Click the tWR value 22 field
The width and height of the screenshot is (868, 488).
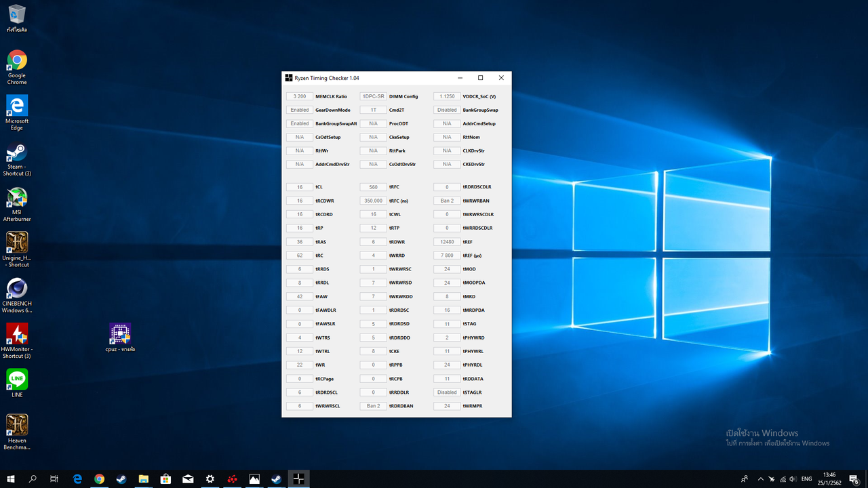click(300, 365)
